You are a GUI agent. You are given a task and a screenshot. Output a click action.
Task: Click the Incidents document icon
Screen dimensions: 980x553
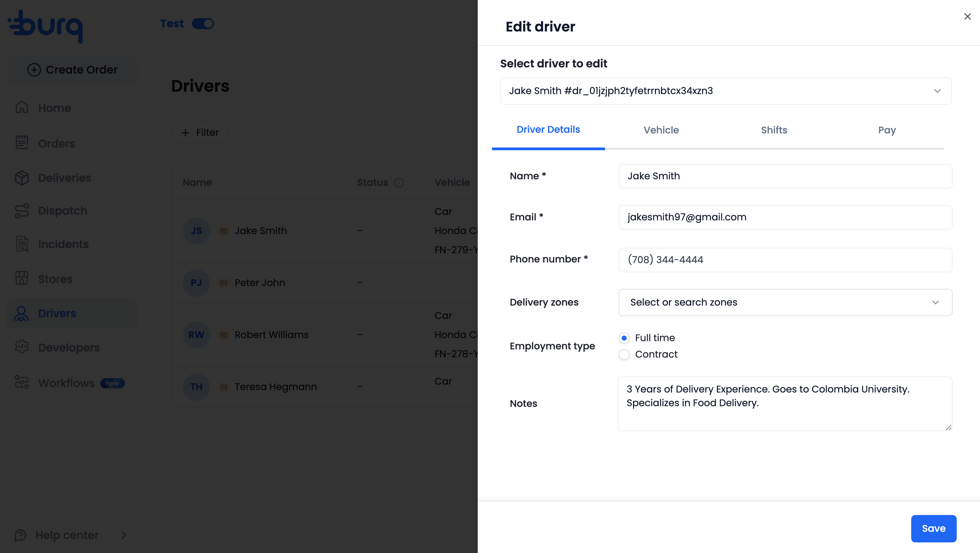(22, 244)
